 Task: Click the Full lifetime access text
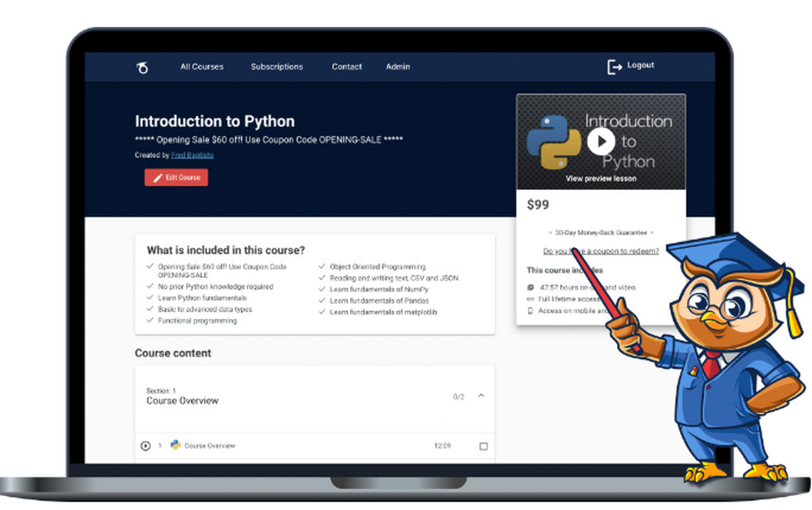point(568,300)
